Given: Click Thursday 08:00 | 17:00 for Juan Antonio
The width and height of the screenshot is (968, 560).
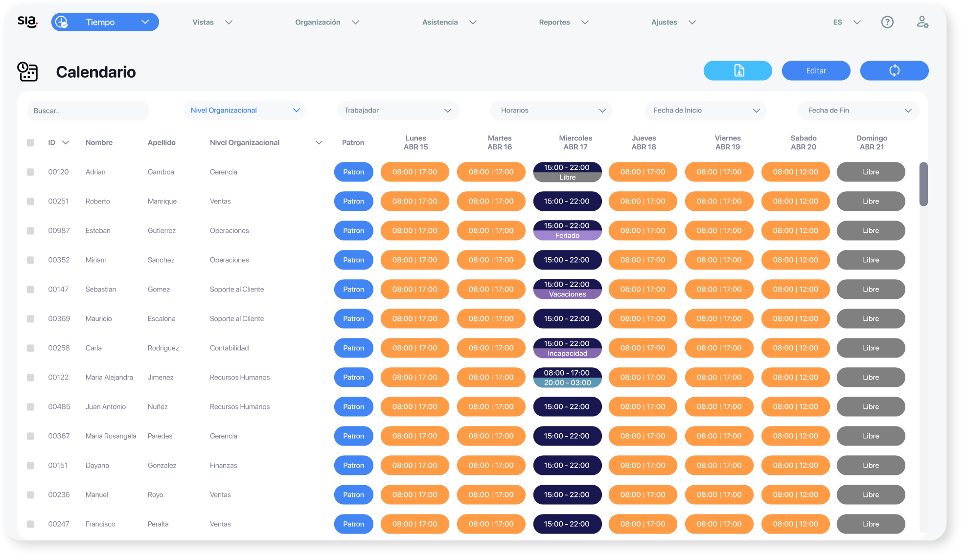Looking at the screenshot, I should (643, 407).
